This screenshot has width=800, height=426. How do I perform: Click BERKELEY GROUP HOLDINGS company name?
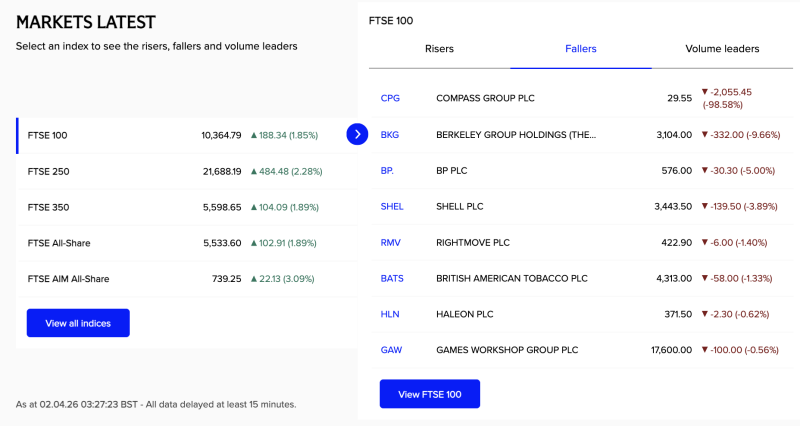tap(516, 135)
